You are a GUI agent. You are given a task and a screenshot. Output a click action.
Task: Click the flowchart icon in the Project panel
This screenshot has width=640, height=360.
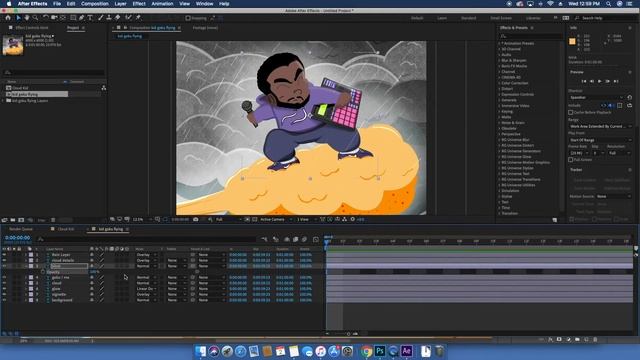pyautogui.click(x=104, y=88)
